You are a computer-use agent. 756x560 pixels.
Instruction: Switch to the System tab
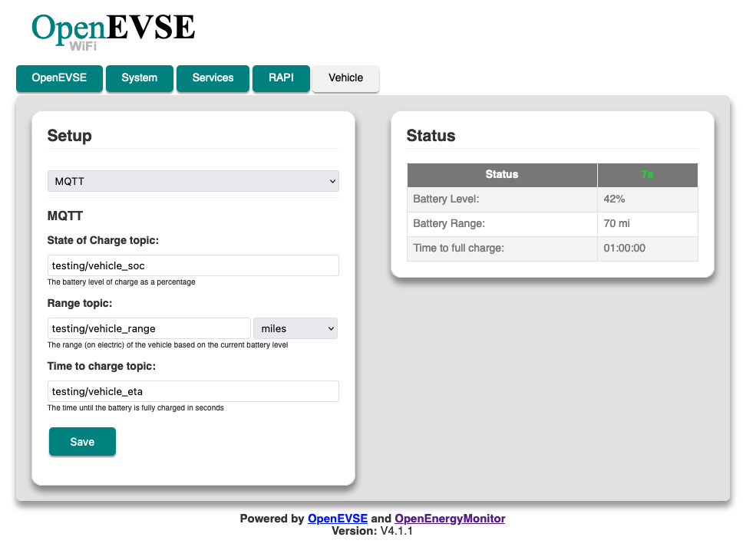coord(139,78)
